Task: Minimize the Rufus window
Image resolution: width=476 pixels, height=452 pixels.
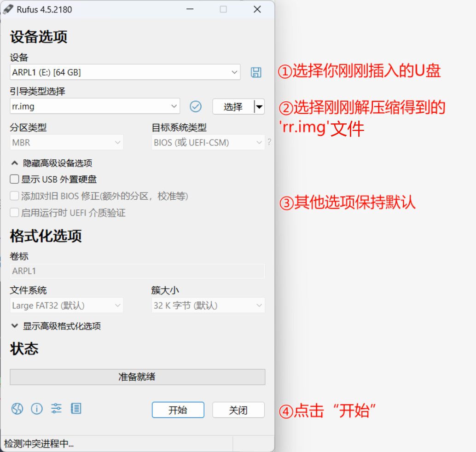Action: point(190,9)
